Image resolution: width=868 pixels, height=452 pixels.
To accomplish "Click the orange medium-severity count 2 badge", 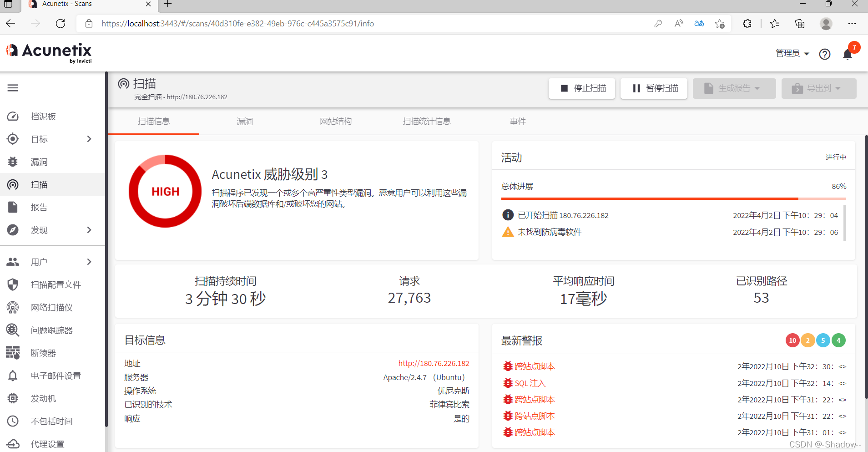I will (x=808, y=340).
